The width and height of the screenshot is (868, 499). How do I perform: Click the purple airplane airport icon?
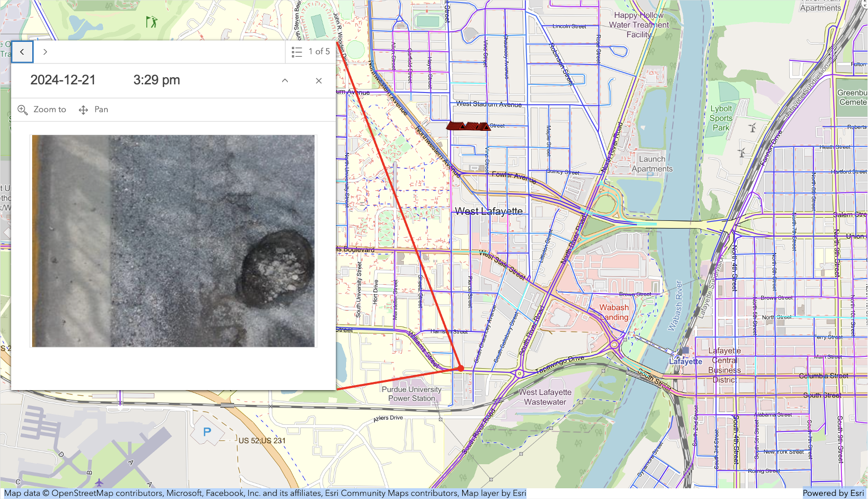coord(99,482)
